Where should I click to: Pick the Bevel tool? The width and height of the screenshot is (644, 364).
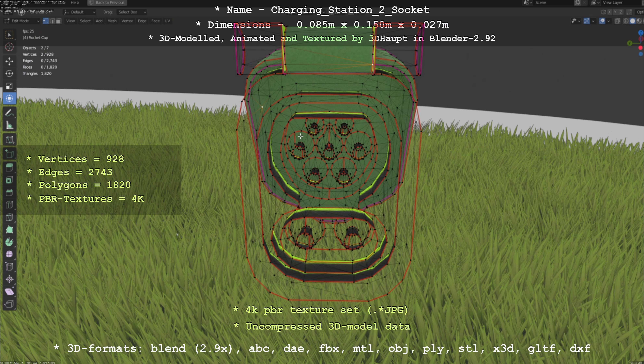(x=9, y=193)
